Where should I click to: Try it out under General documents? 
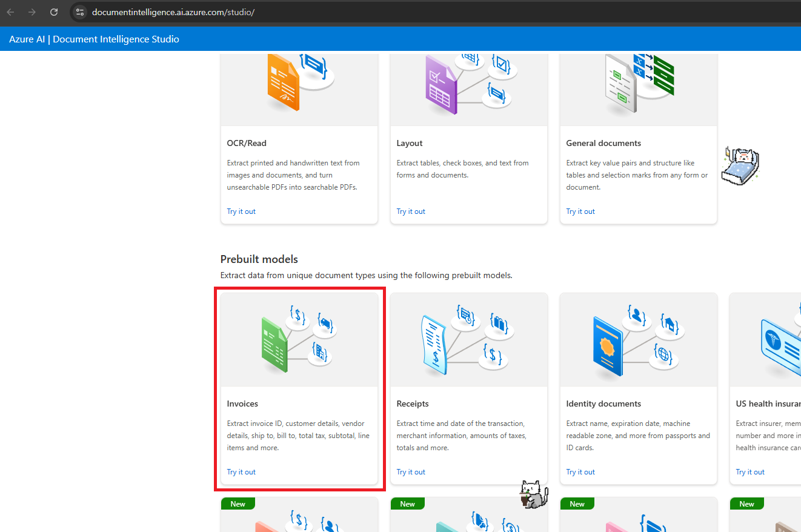pos(580,211)
